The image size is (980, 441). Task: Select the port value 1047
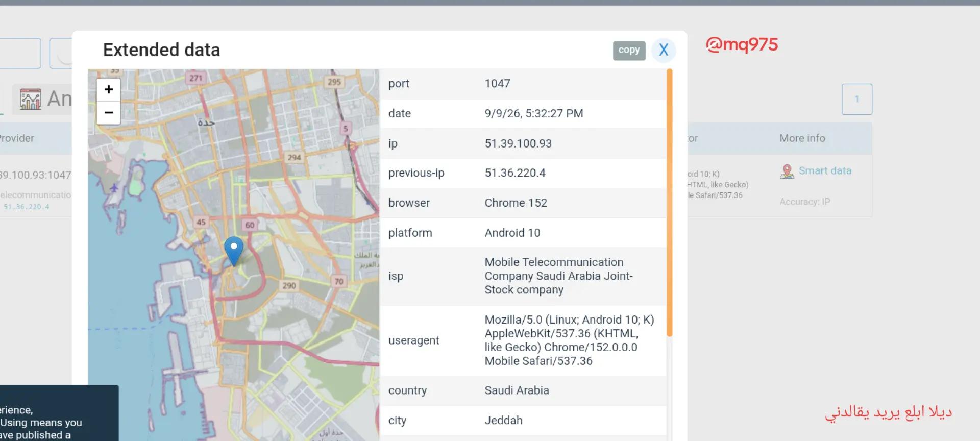pyautogui.click(x=498, y=84)
